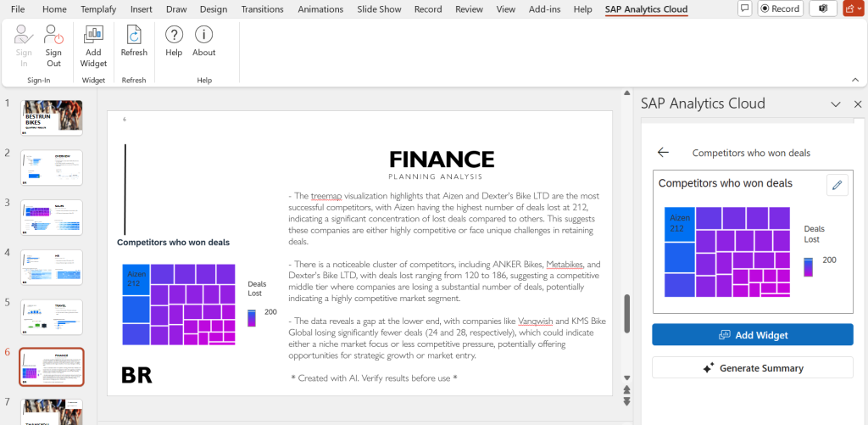Image resolution: width=868 pixels, height=425 pixels.
Task: Collapse the ribbon with the chevron
Action: pos(855,81)
